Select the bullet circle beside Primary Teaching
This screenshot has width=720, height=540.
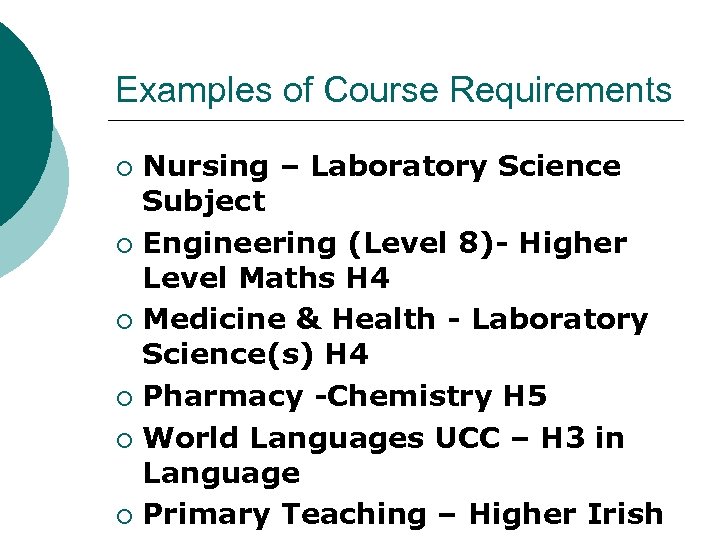[123, 516]
